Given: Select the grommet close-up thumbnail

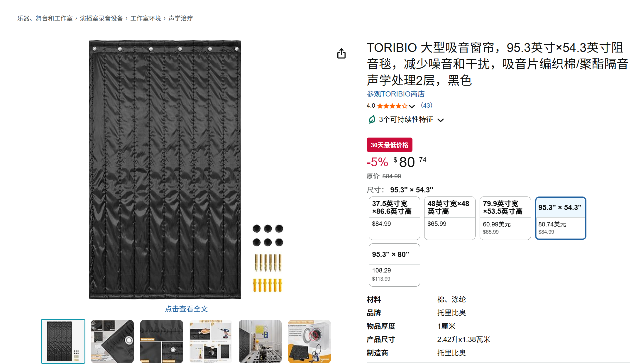Looking at the screenshot, I should (x=112, y=341).
